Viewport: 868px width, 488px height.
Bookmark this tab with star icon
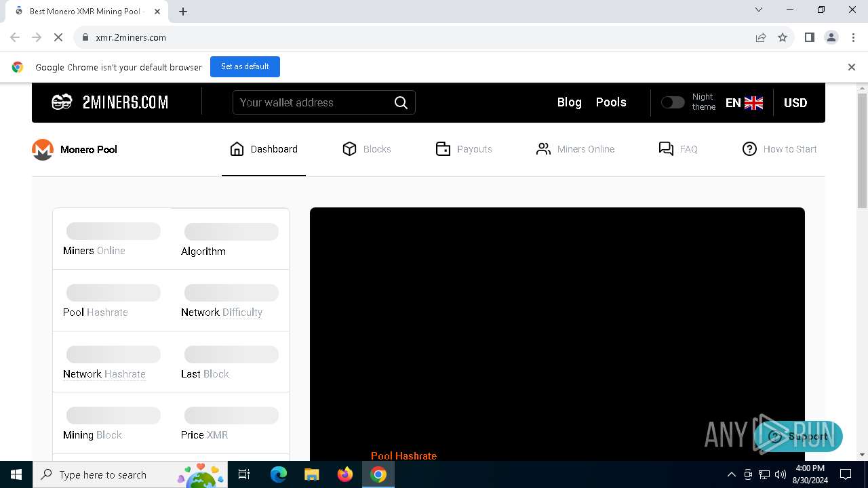tap(783, 37)
